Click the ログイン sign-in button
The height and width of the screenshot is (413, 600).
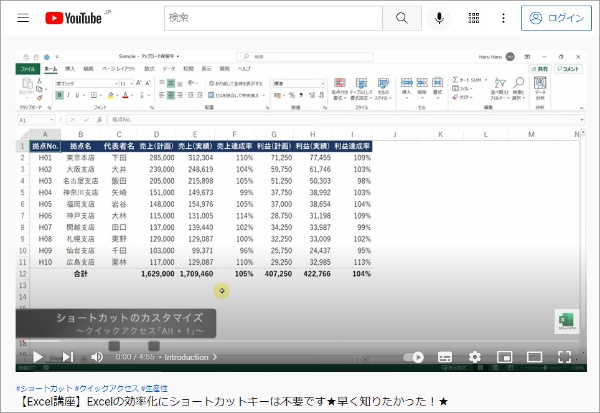tap(556, 18)
